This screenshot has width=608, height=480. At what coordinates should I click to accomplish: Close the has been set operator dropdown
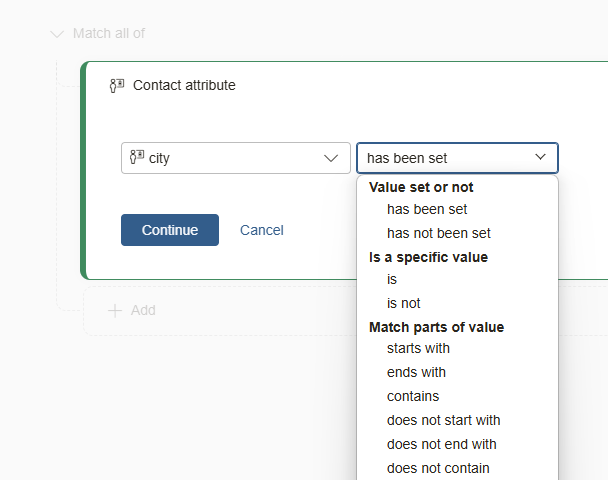point(541,157)
